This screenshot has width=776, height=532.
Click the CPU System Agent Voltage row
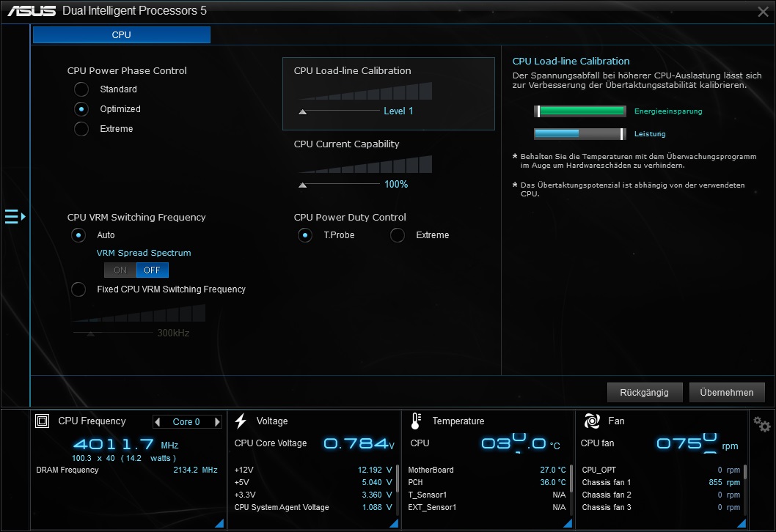312,507
